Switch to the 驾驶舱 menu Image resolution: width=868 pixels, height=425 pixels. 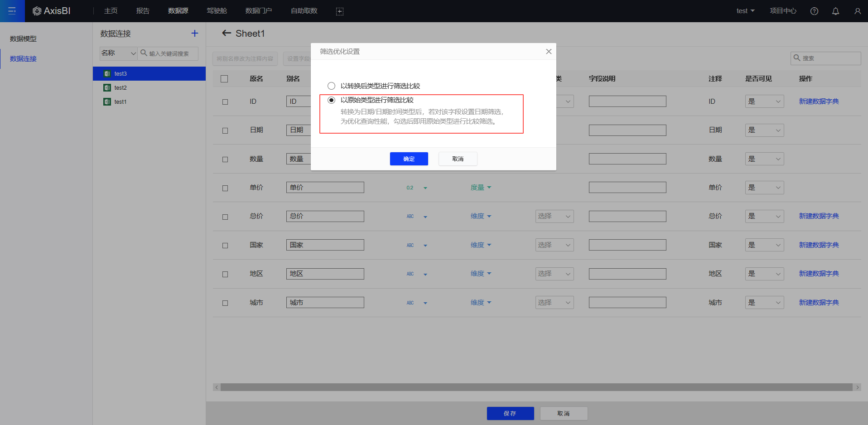[217, 11]
